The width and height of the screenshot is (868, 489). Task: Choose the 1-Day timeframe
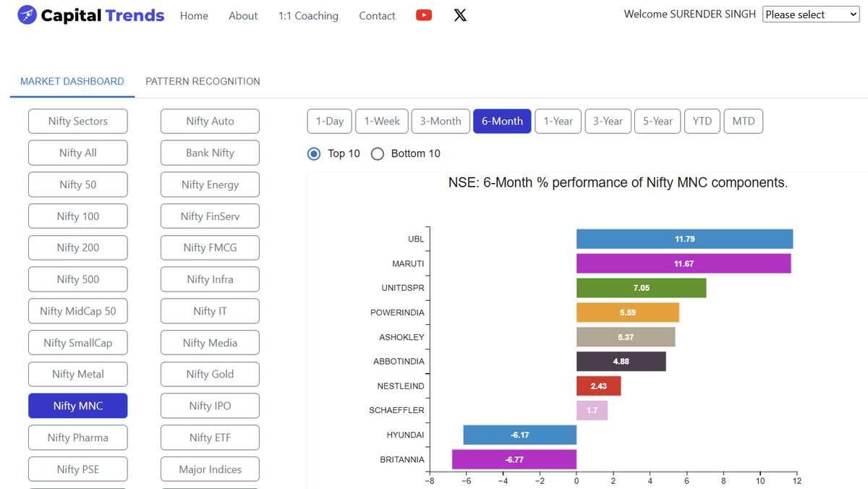pyautogui.click(x=330, y=122)
